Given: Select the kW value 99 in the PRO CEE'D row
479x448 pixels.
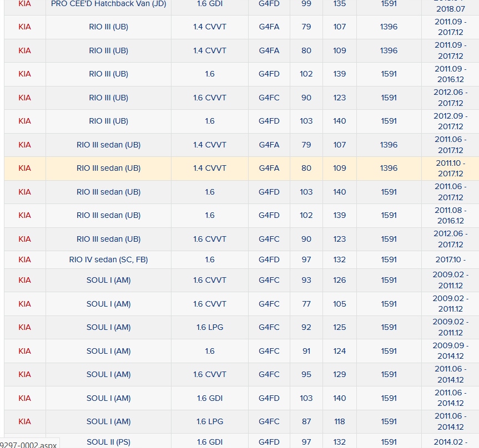Looking at the screenshot, I should coord(306,4).
